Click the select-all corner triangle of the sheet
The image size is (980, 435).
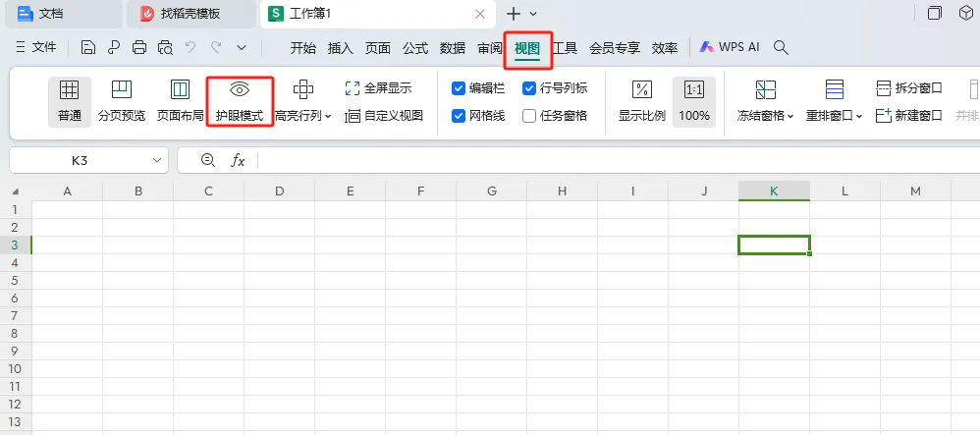tap(15, 191)
